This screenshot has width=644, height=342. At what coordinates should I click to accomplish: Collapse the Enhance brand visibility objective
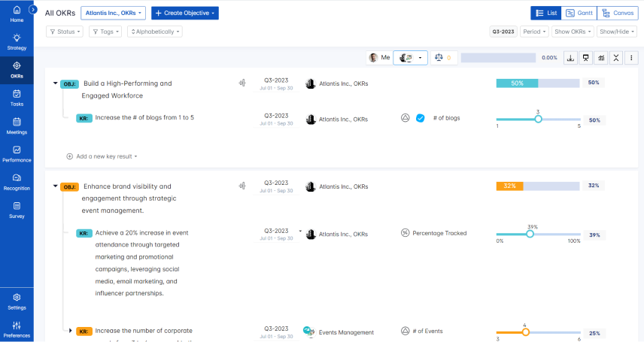(x=56, y=186)
